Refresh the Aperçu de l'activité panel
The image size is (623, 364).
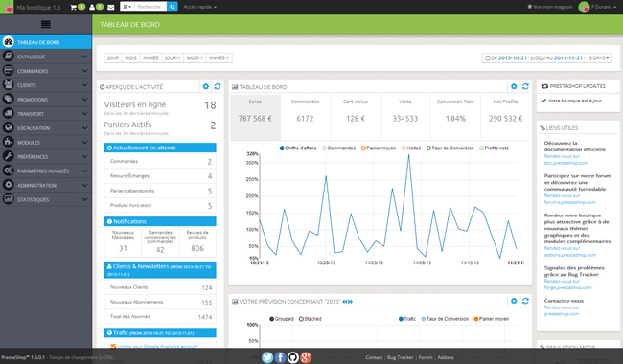[218, 86]
